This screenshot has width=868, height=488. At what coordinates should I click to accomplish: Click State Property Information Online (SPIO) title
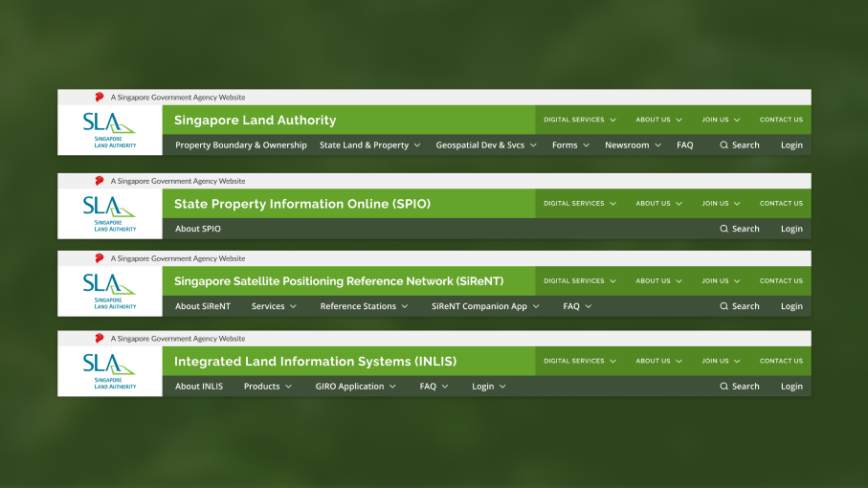pos(302,204)
